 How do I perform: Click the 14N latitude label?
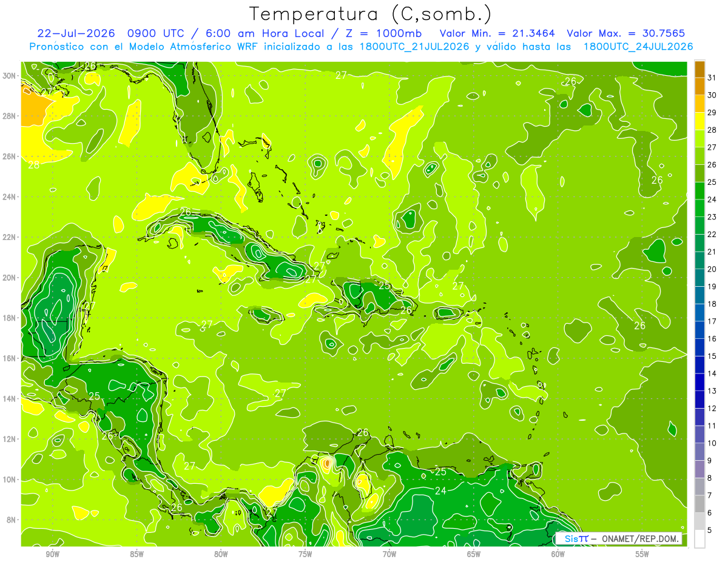tap(10, 399)
